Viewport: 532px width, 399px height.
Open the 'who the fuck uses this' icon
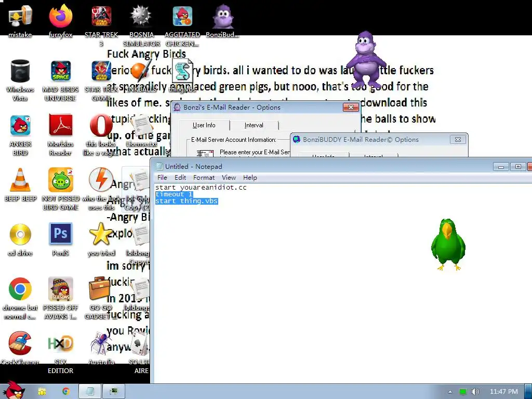pos(101,180)
